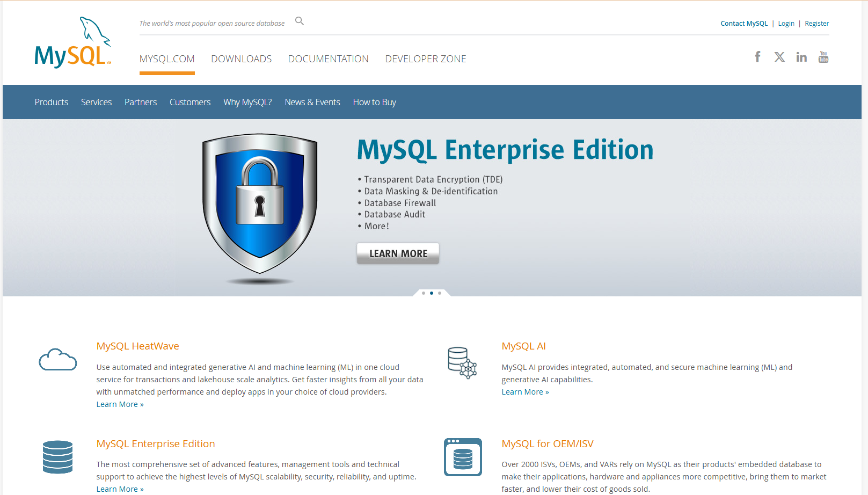The image size is (868, 495).
Task: Follow Learn More under MySQL HeatWave
Action: click(120, 404)
